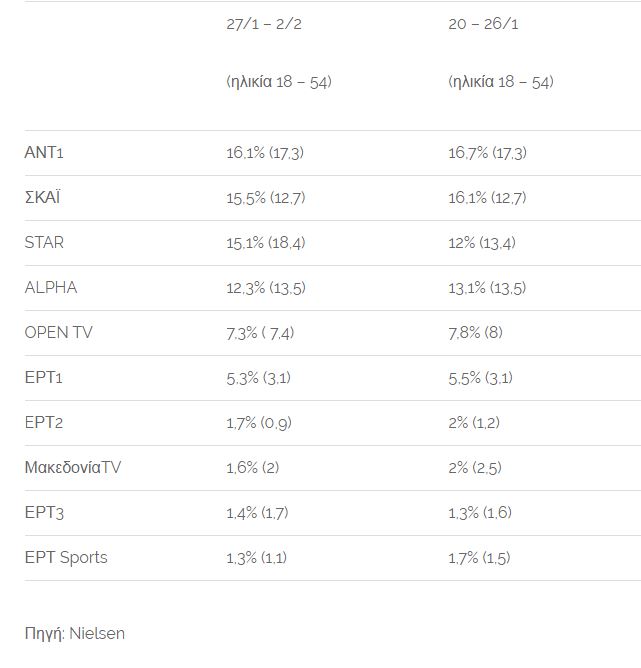Click the 20 – 26/1 column header

coord(484,24)
